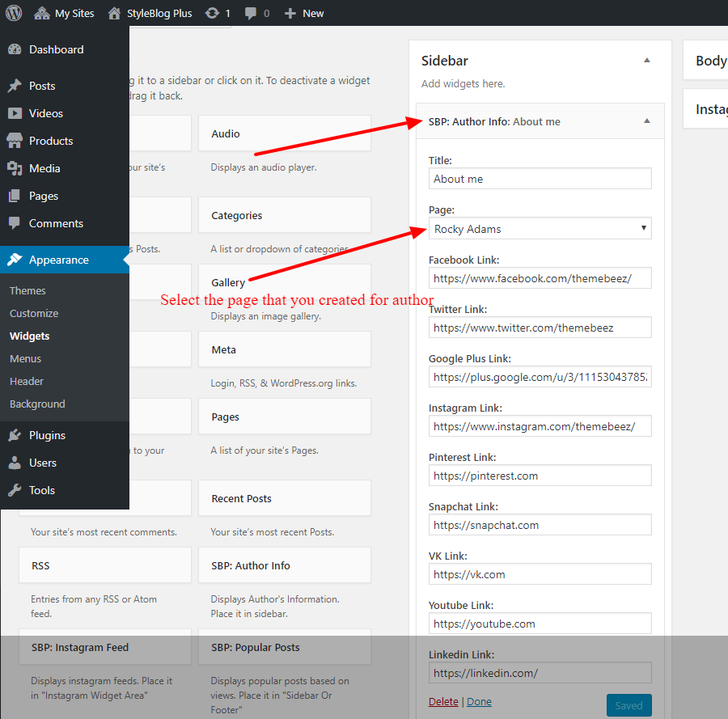The width and height of the screenshot is (728, 719).
Task: Click the Pinterest Link input field
Action: pos(540,476)
